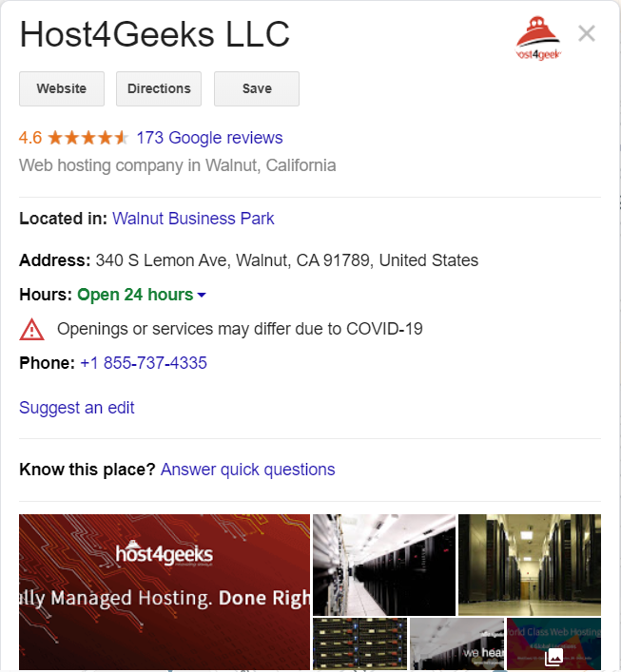Open 173 Google reviews link

pos(209,138)
